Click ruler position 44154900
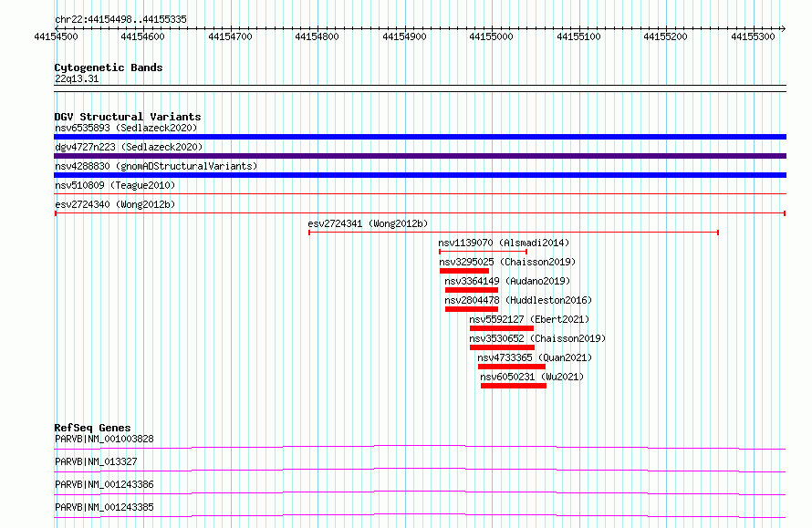Viewport: 812px width, 528px height. [x=404, y=36]
